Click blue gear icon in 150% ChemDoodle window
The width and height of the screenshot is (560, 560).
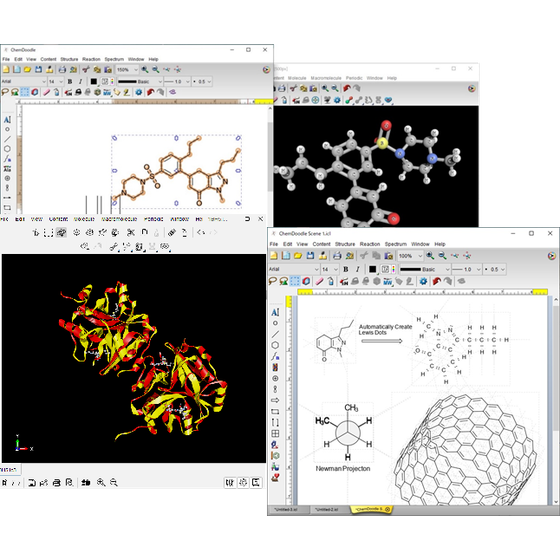(139, 92)
